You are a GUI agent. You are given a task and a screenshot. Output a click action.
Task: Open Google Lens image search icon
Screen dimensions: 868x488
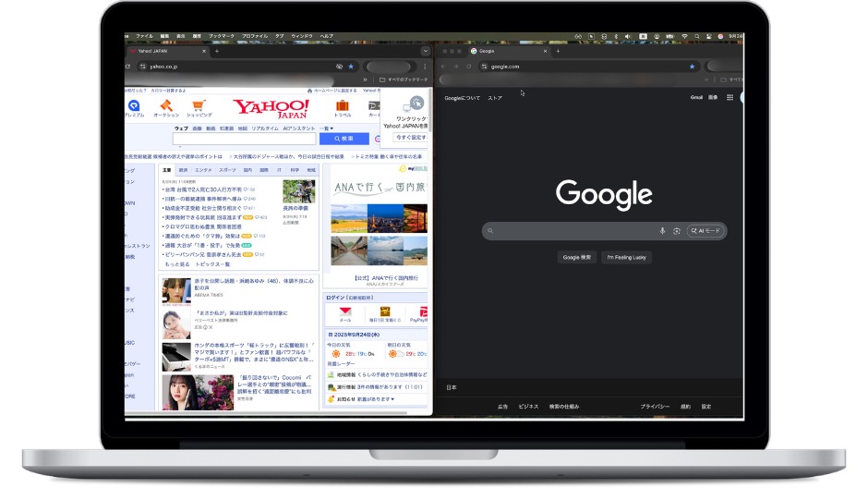pos(676,231)
